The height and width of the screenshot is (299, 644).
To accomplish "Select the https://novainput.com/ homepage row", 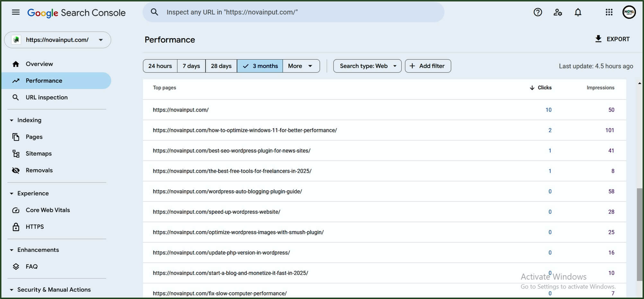I will [384, 110].
